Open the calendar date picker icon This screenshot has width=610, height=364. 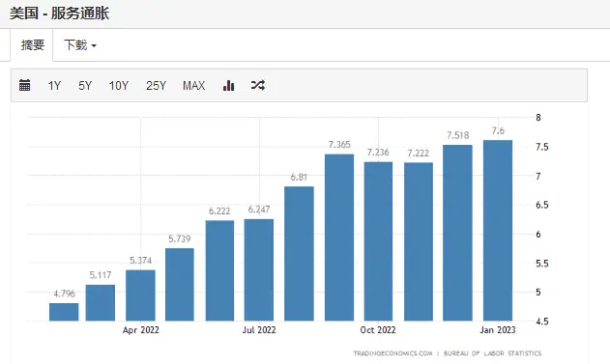click(24, 85)
